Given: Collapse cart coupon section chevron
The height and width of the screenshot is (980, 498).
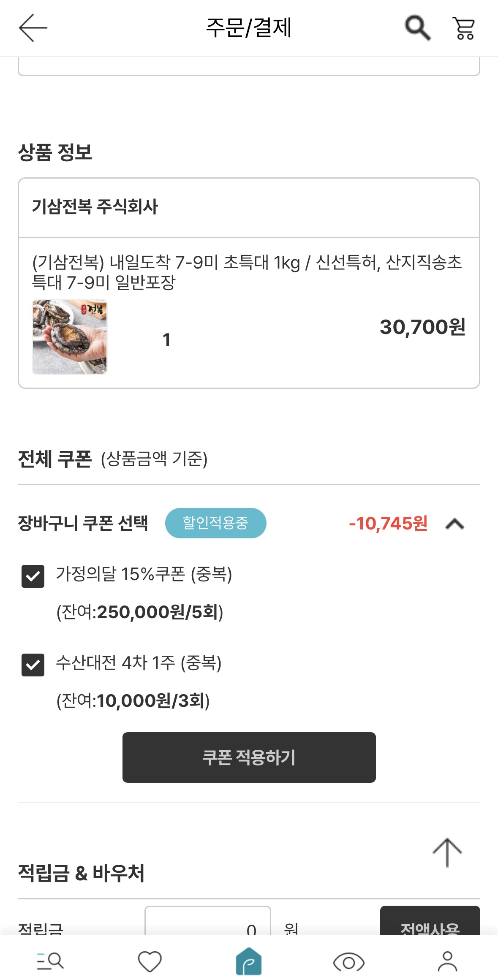Looking at the screenshot, I should pyautogui.click(x=454, y=524).
